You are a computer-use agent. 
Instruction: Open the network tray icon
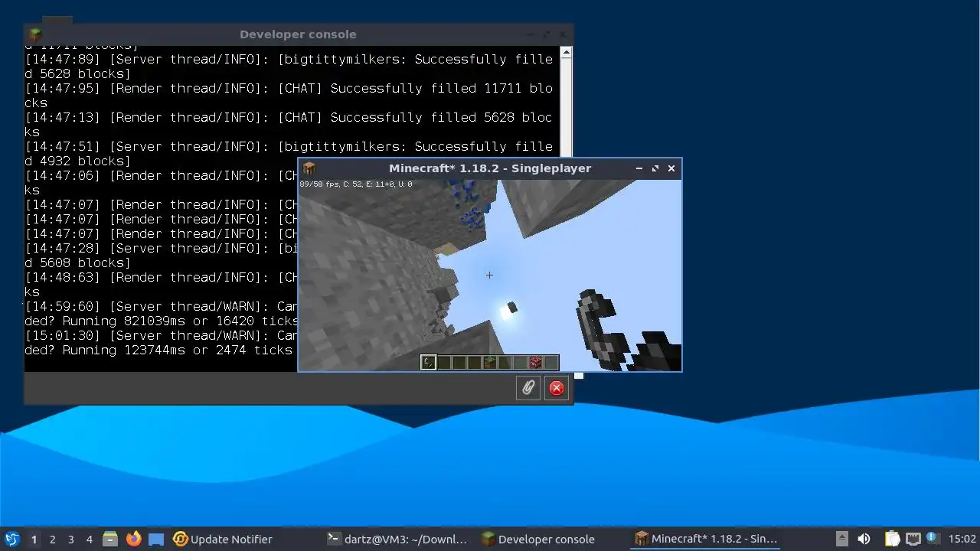click(913, 539)
